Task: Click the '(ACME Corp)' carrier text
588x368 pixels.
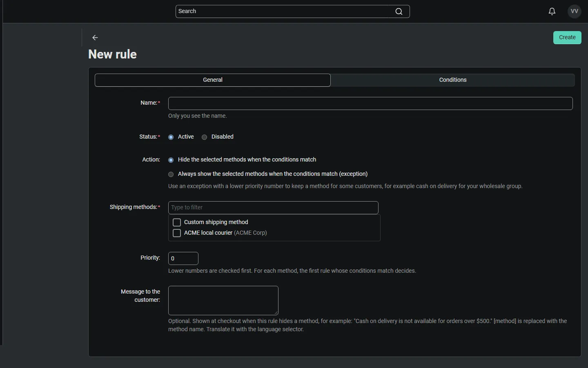Action: tap(250, 233)
